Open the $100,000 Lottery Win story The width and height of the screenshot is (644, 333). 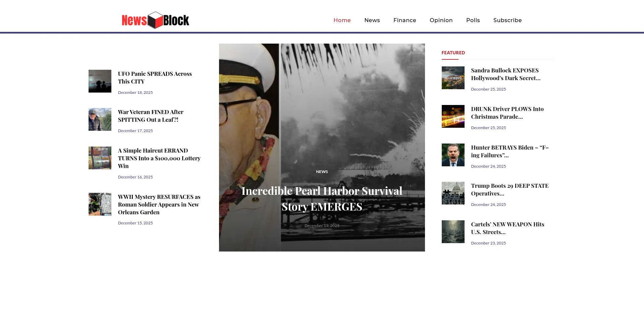[159, 158]
